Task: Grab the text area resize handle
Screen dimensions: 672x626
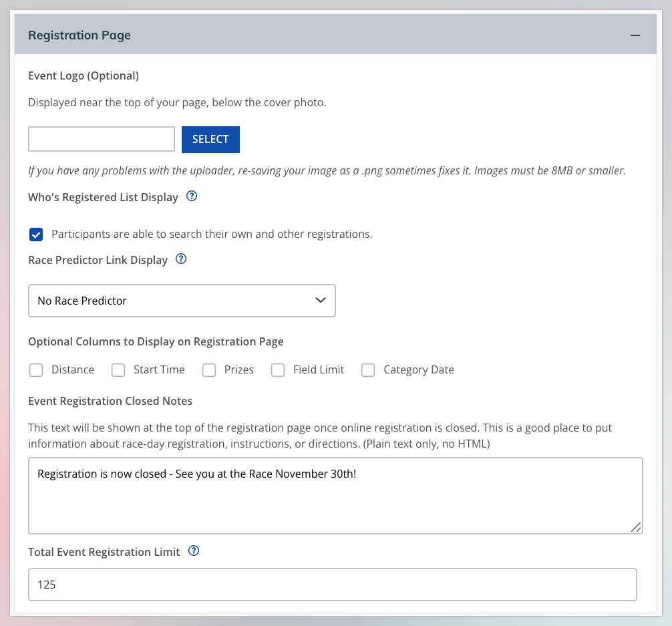Action: (x=636, y=527)
